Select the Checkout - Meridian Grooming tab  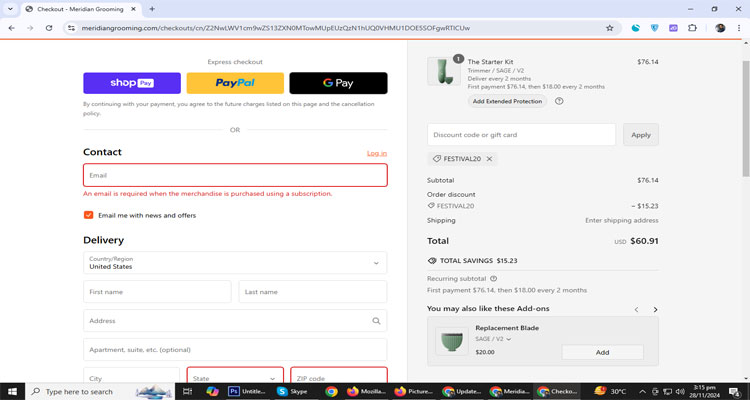[81, 9]
